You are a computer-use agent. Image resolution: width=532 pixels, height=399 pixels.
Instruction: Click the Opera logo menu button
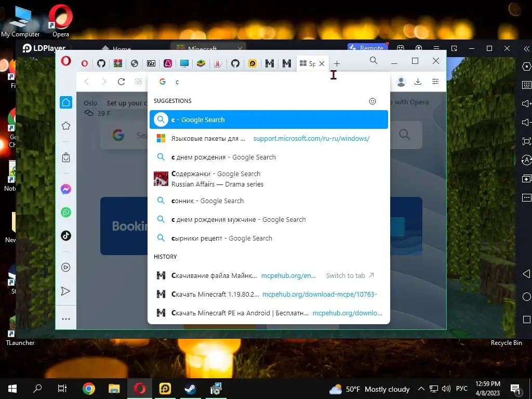[x=66, y=61]
